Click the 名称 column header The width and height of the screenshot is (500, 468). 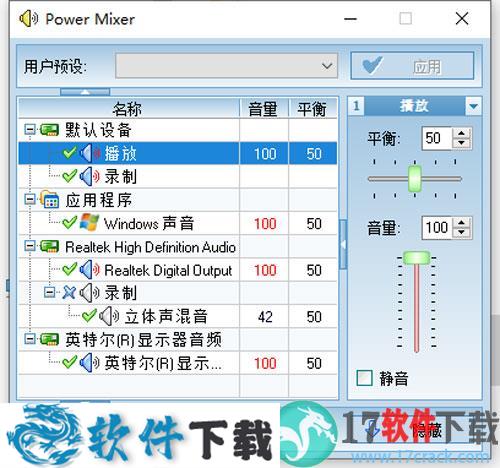pos(129,108)
